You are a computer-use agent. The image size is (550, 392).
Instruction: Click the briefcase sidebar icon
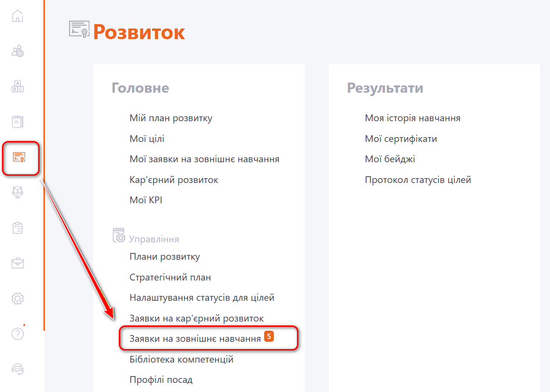[17, 263]
